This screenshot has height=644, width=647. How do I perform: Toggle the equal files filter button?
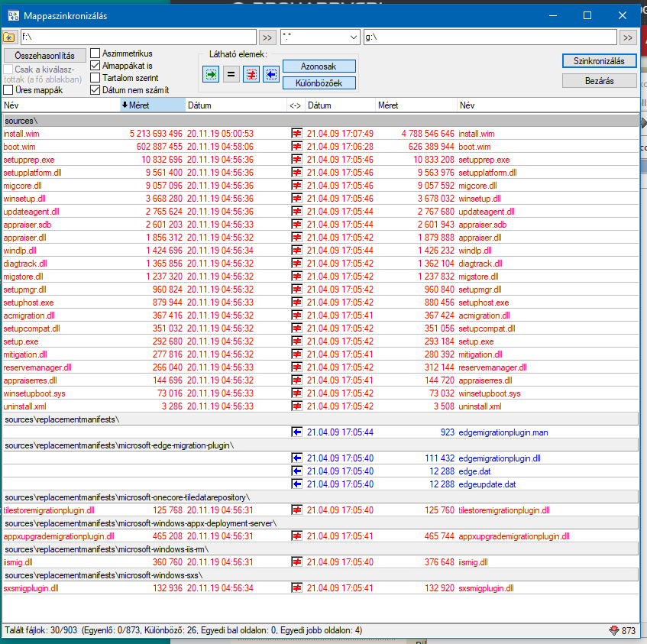(x=231, y=74)
